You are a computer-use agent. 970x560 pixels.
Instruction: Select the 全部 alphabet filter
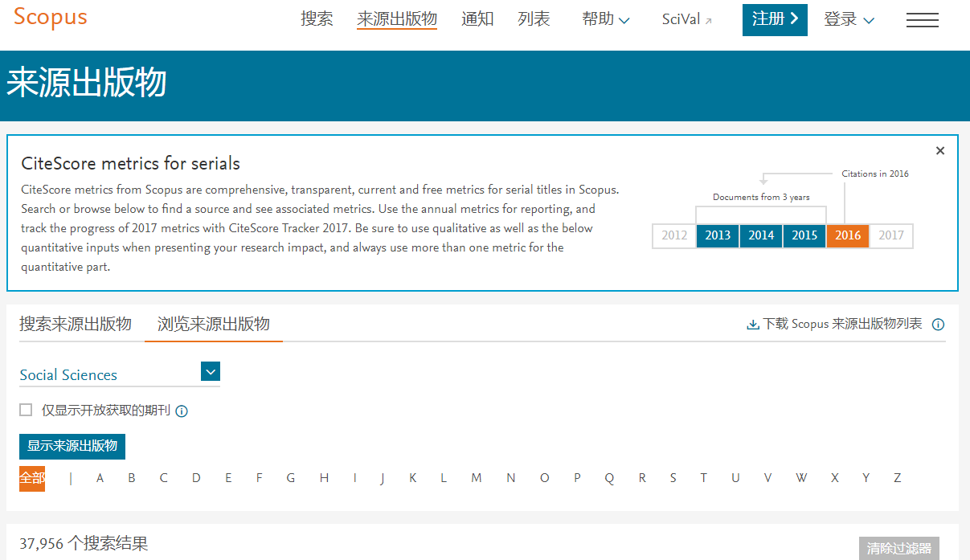click(x=32, y=478)
